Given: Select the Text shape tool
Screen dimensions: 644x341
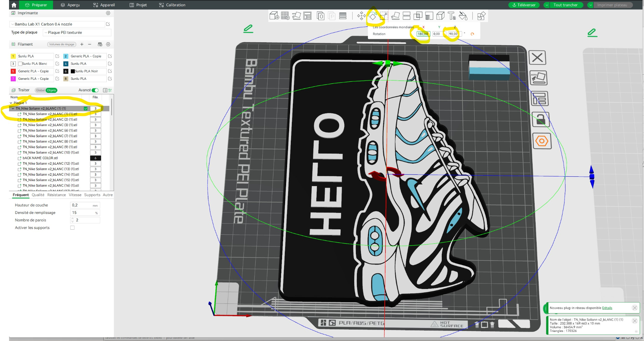Looking at the screenshot, I should point(452,16).
